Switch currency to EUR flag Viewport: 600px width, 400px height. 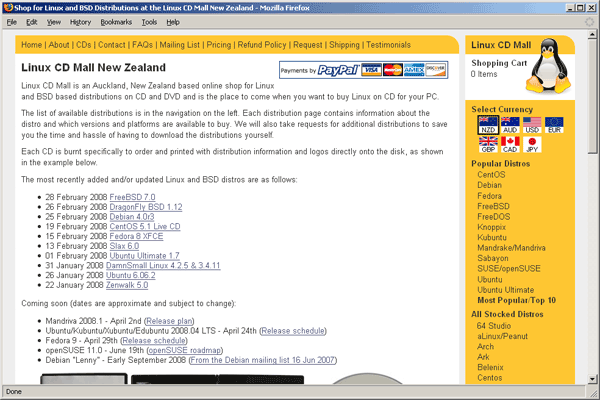point(554,125)
